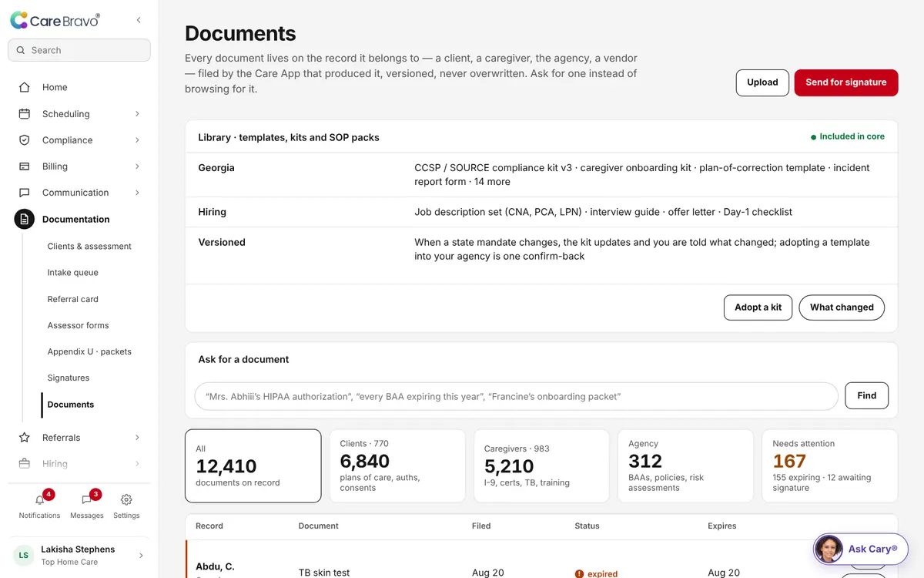Open Intake queue submenu item
Screen dimensions: 924x578
pyautogui.click(x=73, y=272)
